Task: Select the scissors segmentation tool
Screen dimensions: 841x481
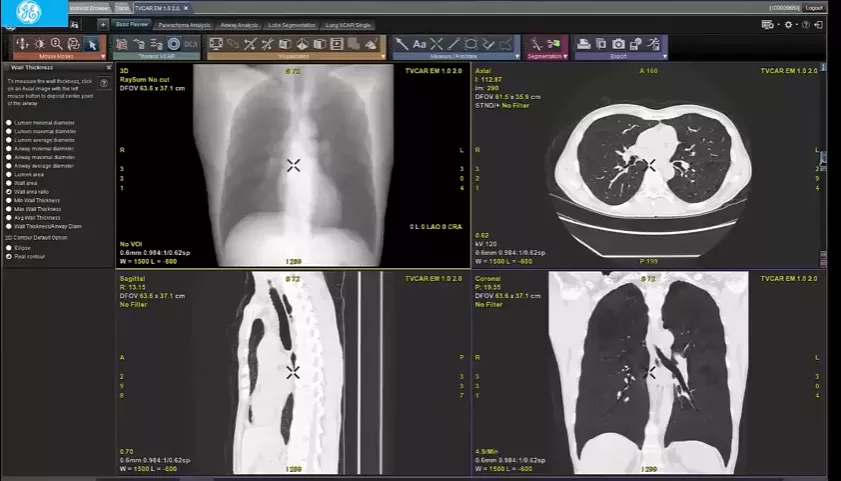Action: [x=554, y=43]
